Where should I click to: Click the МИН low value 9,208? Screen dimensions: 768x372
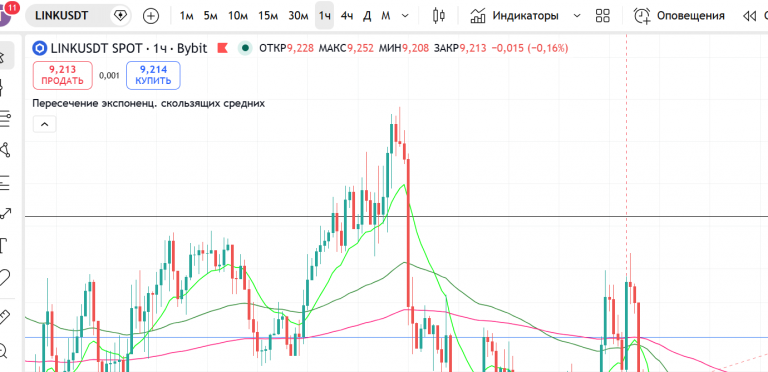click(416, 48)
